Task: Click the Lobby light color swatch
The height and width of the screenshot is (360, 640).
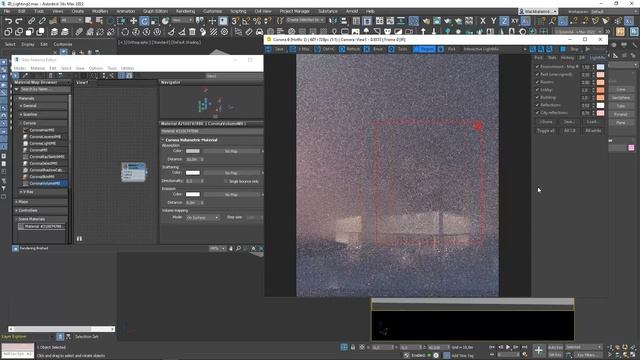Action: click(600, 90)
